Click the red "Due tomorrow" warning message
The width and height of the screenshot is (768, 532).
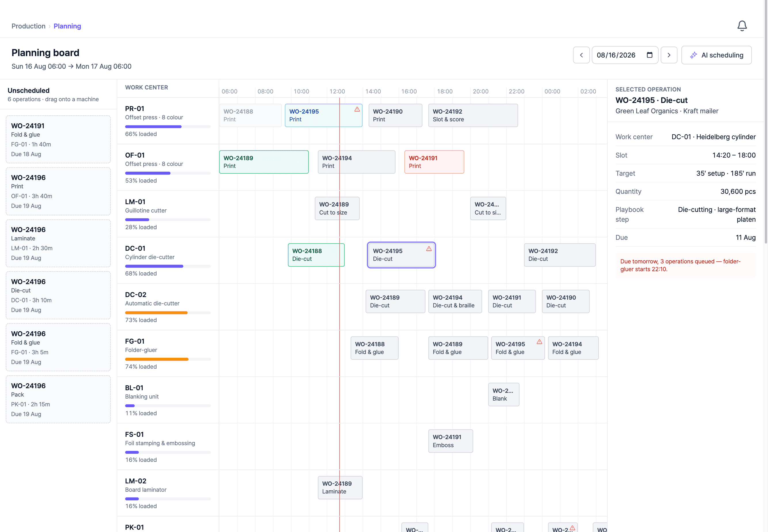(685, 265)
